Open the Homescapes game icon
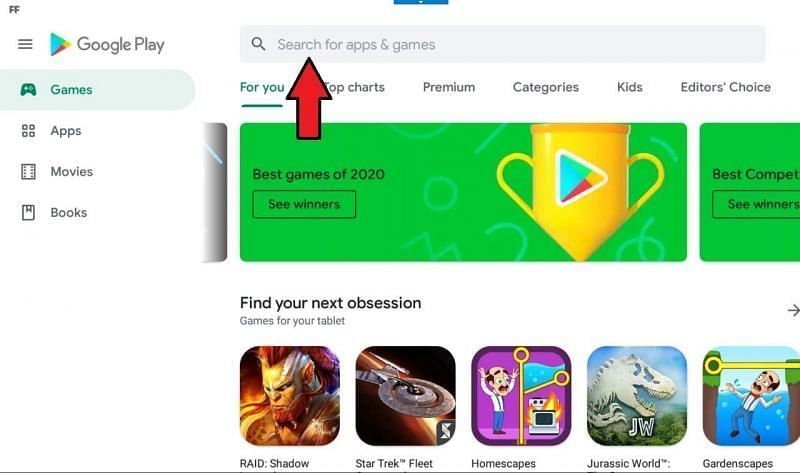Image resolution: width=800 pixels, height=473 pixels. pos(521,396)
